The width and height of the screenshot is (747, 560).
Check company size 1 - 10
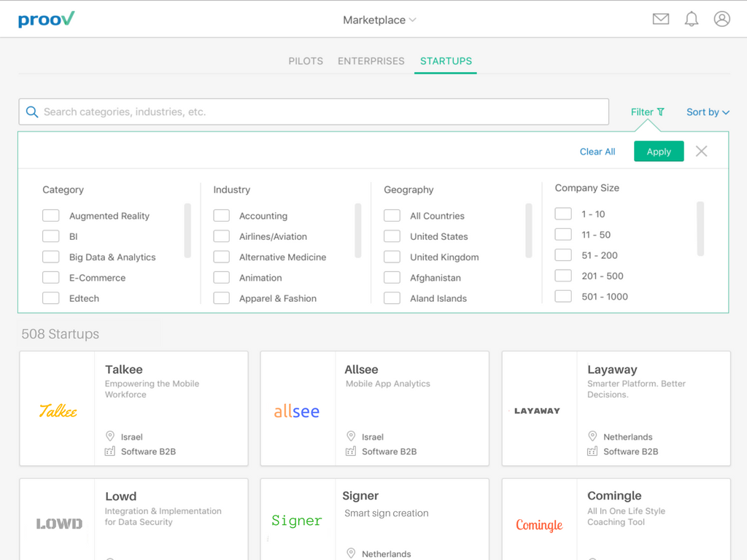[x=563, y=214]
